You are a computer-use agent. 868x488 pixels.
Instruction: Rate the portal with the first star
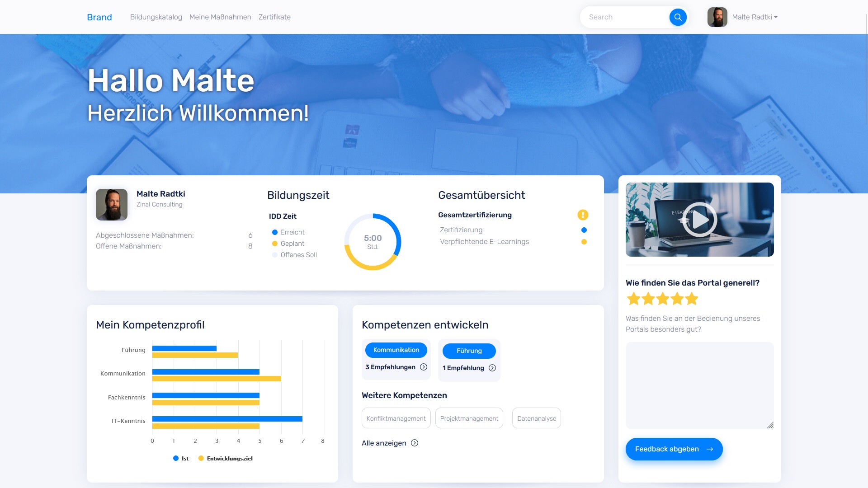[634, 299]
